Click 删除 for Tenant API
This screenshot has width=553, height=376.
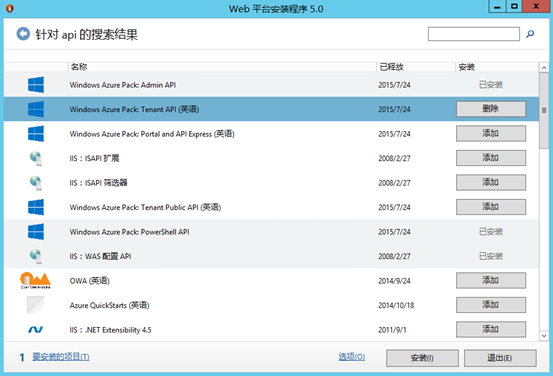(x=491, y=109)
